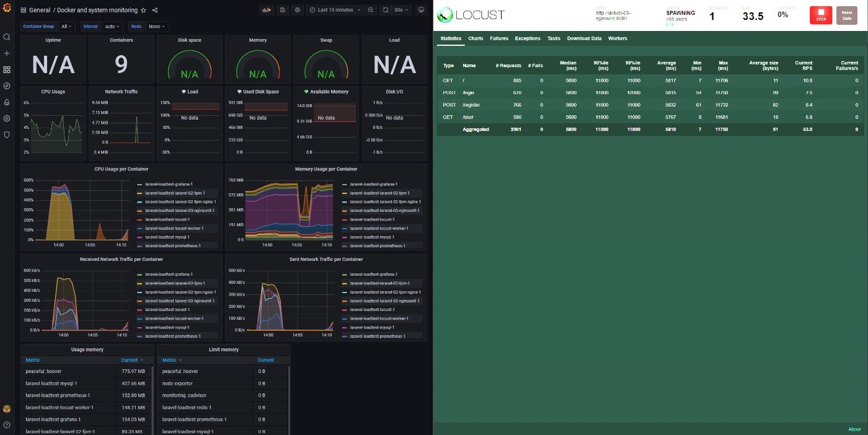868x435 pixels.
Task: Click the # Requests column header in Locust
Action: [x=508, y=65]
